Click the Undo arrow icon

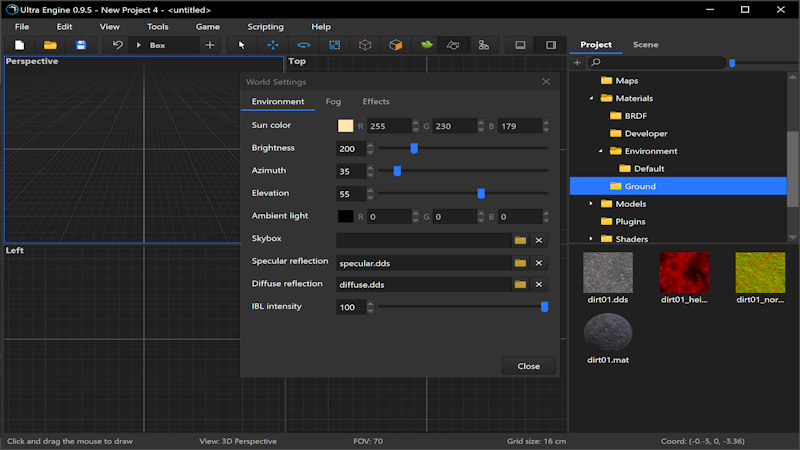pos(118,45)
